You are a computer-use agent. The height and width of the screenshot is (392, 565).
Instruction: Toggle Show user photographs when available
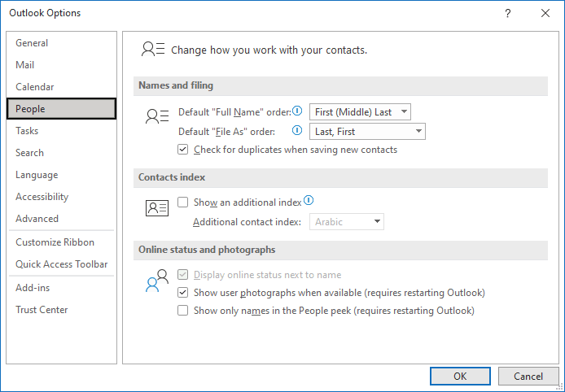coord(182,293)
